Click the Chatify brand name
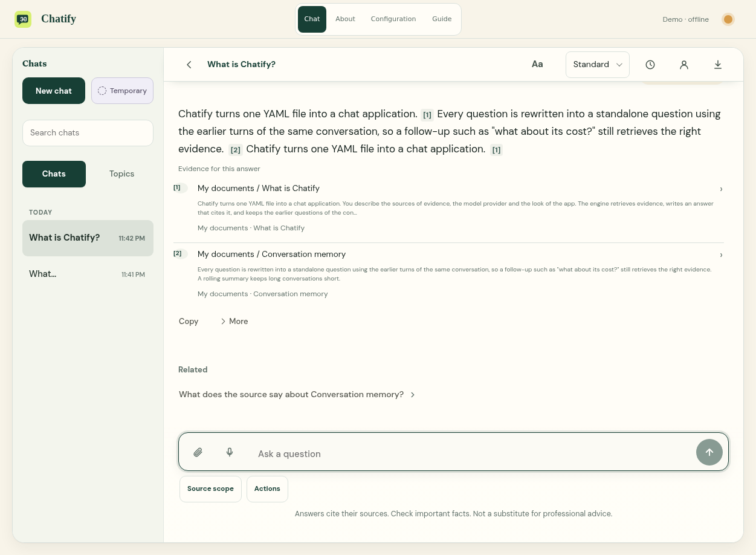 click(59, 19)
